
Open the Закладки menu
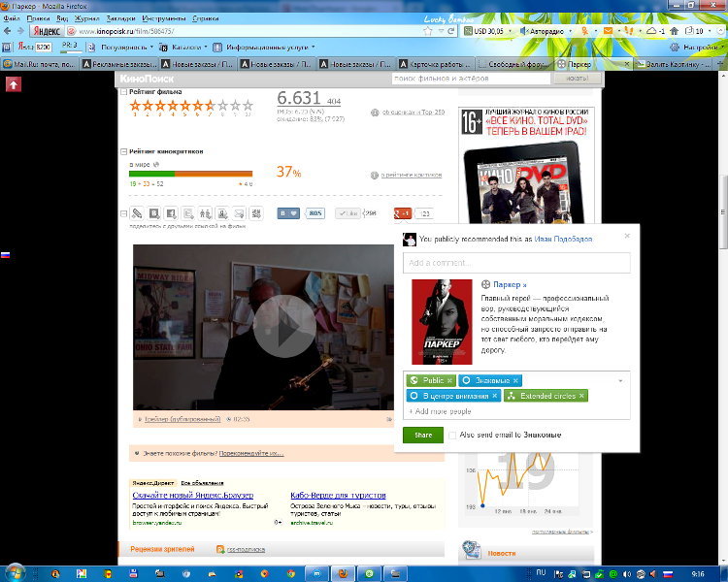tap(120, 18)
